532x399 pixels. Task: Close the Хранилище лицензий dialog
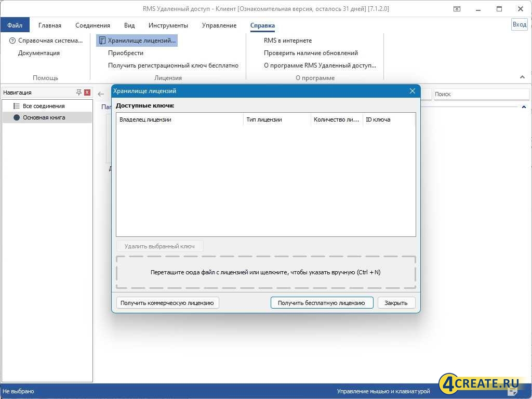pos(412,91)
